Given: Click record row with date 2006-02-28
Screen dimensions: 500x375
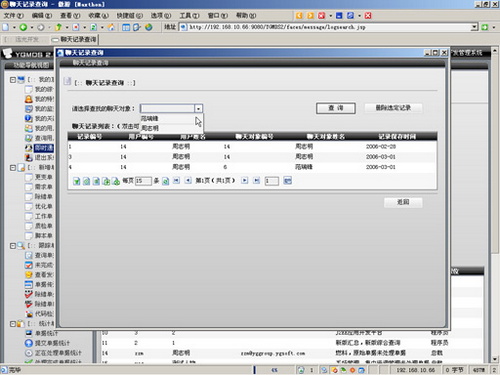Looking at the screenshot, I should (252, 146).
